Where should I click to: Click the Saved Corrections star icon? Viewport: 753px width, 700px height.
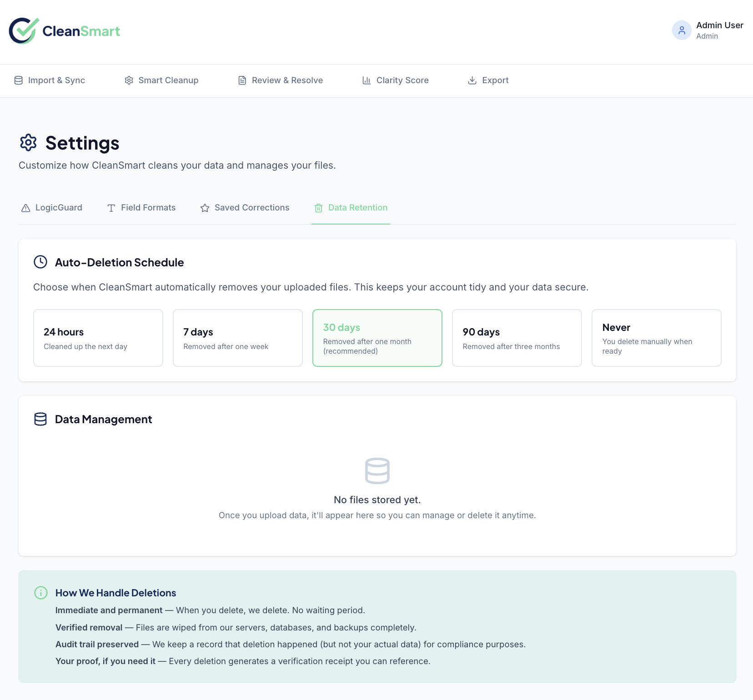(x=205, y=208)
